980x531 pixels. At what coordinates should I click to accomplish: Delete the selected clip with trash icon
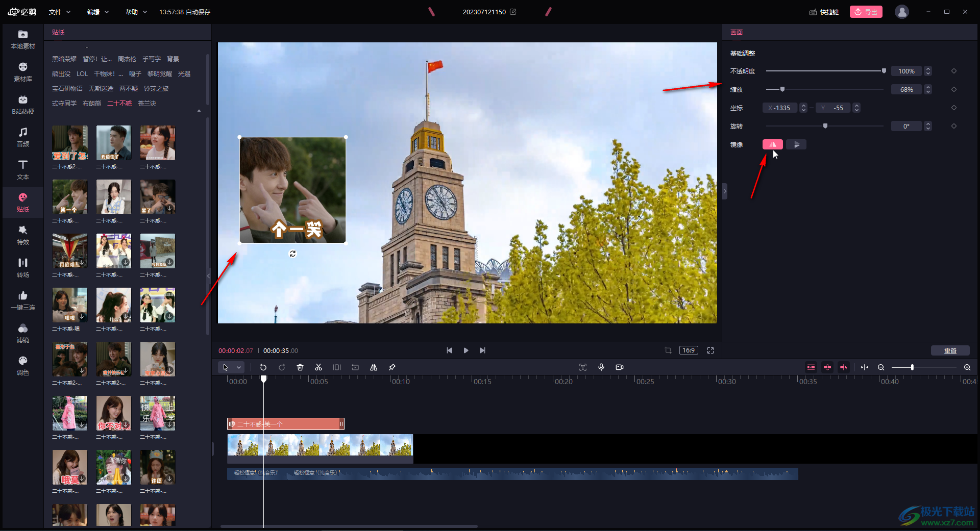tap(300, 367)
